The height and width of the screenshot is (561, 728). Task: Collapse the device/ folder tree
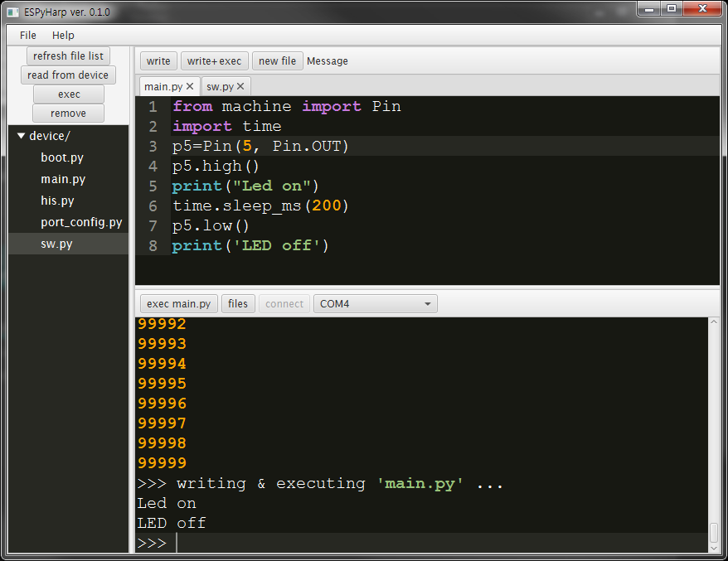21,136
